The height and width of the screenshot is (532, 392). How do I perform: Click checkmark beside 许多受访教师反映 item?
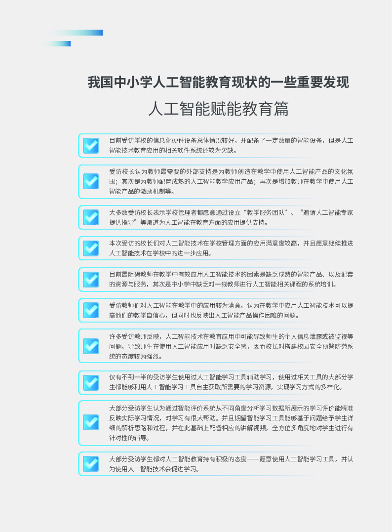pos(91,346)
